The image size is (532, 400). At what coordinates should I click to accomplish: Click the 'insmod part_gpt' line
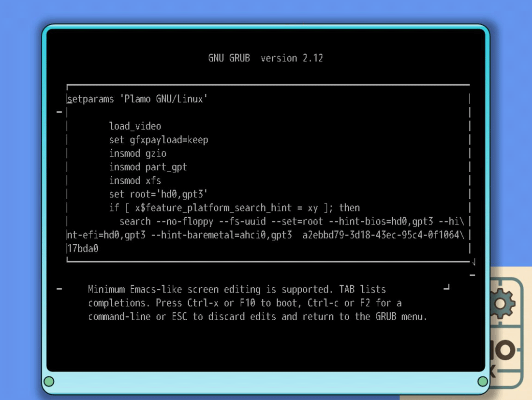pyautogui.click(x=148, y=167)
